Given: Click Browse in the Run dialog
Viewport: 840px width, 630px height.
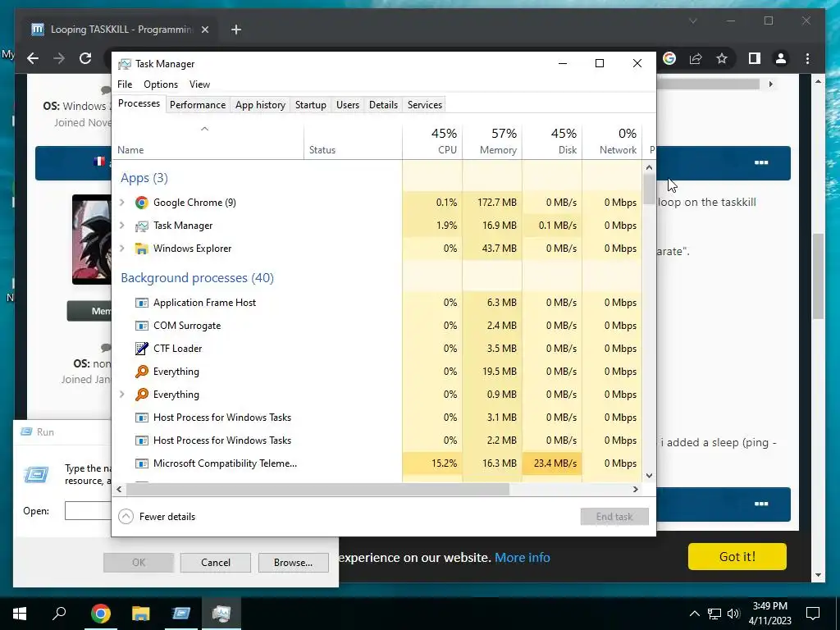Looking at the screenshot, I should click(x=293, y=563).
